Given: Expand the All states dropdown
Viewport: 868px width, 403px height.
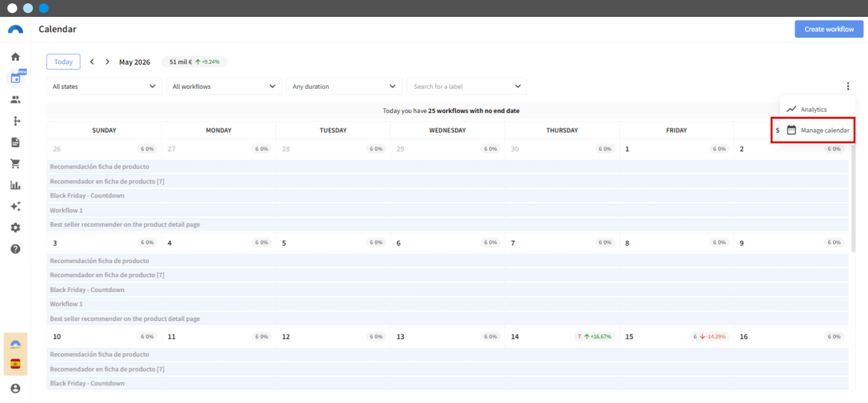Looking at the screenshot, I should click(104, 86).
